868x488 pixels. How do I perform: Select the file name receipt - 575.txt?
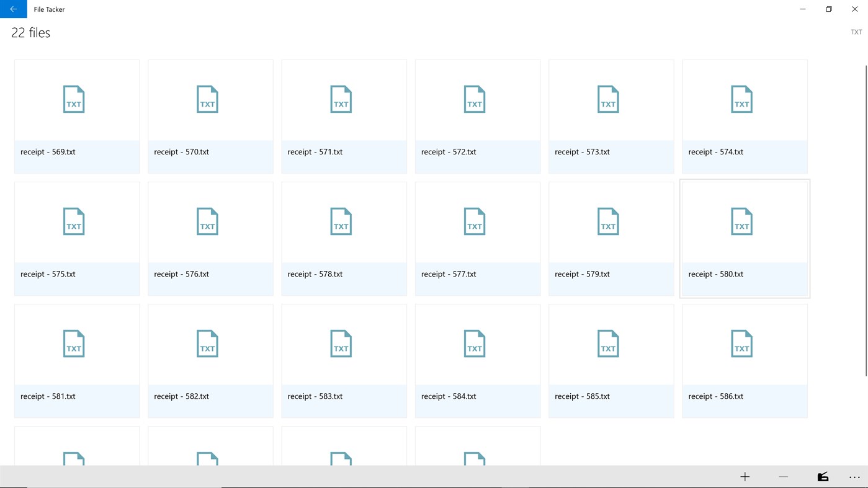[x=48, y=274]
